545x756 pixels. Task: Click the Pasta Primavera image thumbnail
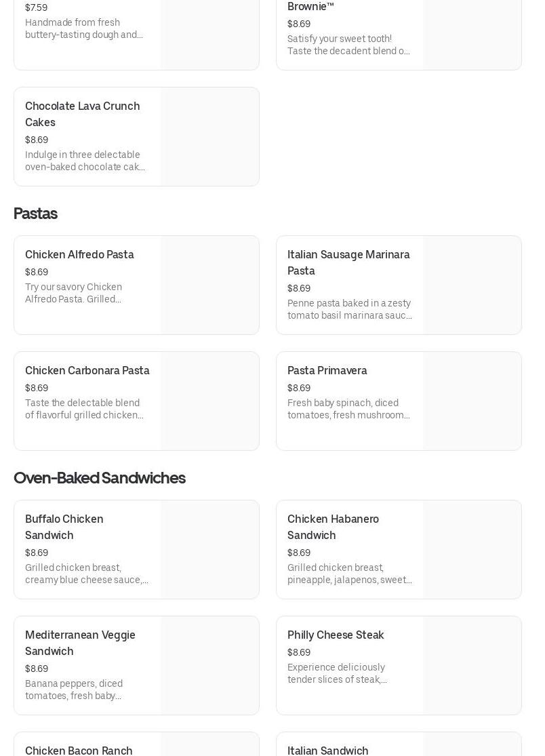coord(472,401)
